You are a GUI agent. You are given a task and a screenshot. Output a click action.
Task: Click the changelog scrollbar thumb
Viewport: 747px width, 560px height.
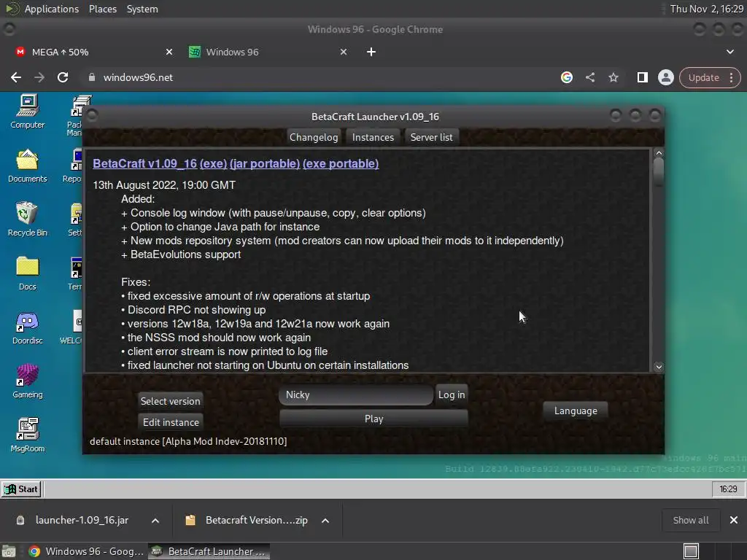[x=659, y=172]
